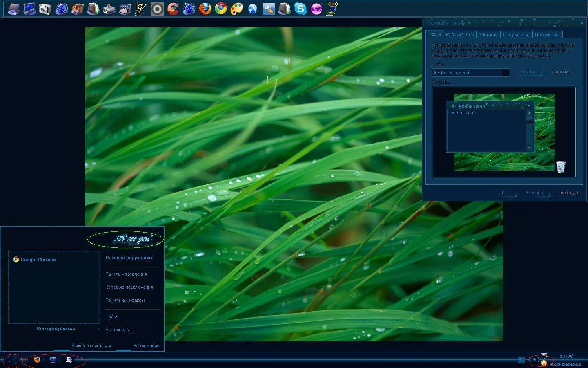Click Выключение in the start menu
Viewport: 588px width, 368px height.
(x=146, y=346)
